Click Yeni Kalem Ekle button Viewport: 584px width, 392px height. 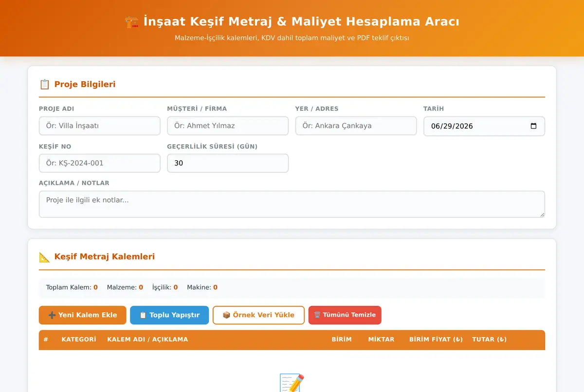83,315
